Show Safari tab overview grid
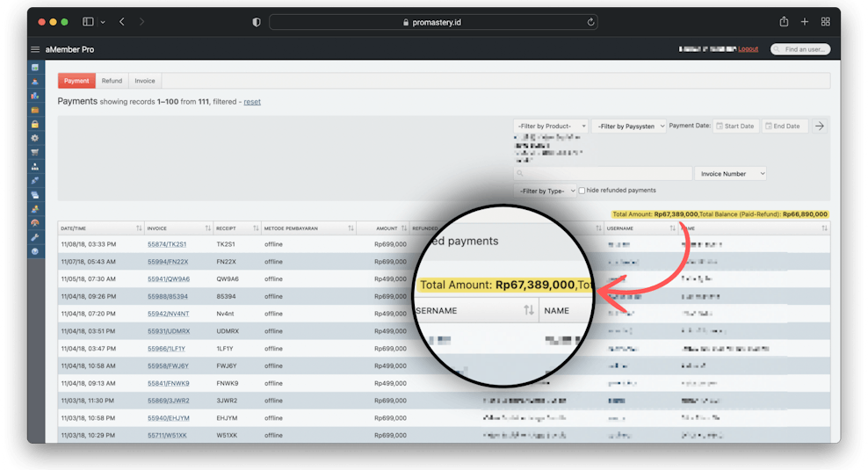Image resolution: width=868 pixels, height=470 pixels. pyautogui.click(x=825, y=22)
